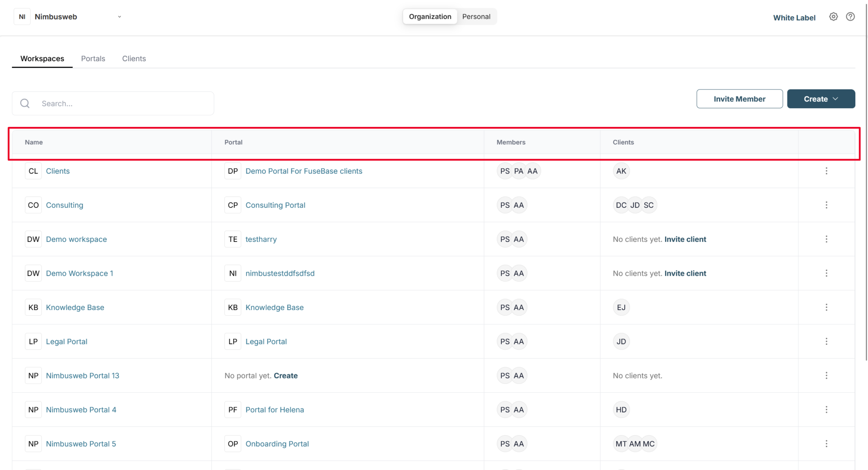This screenshot has height=470, width=868.
Task: Open the Clients tab
Action: (134, 59)
